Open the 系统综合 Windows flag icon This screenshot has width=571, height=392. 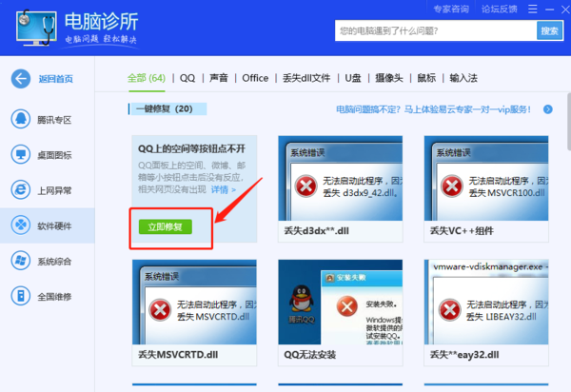click(x=21, y=261)
